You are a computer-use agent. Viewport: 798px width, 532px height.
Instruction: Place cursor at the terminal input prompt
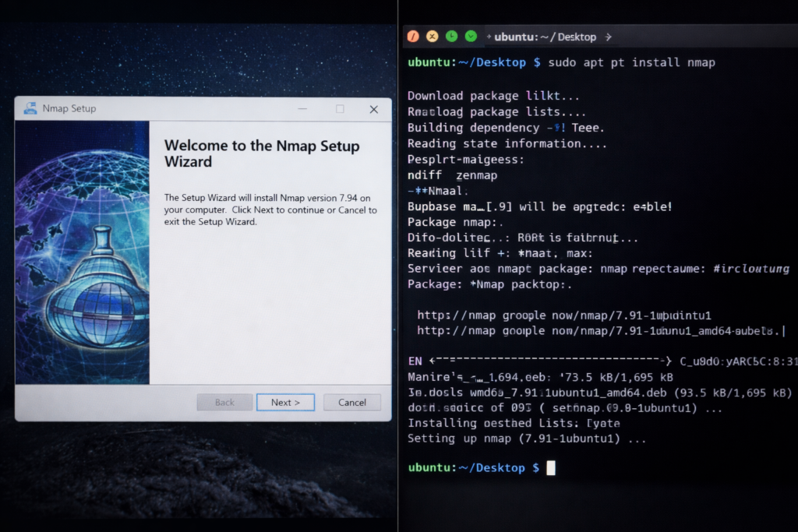point(550,467)
